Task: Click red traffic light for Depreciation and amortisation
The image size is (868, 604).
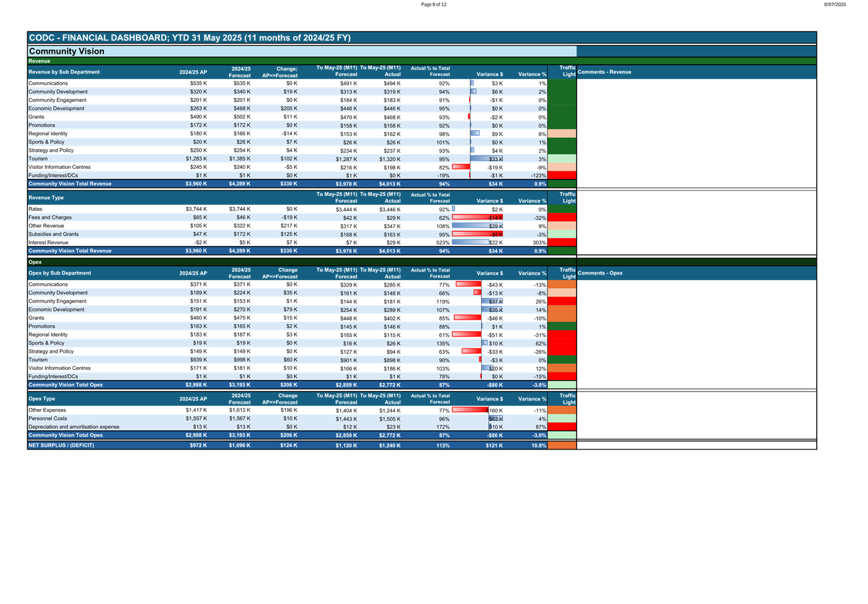Action: coord(561,427)
